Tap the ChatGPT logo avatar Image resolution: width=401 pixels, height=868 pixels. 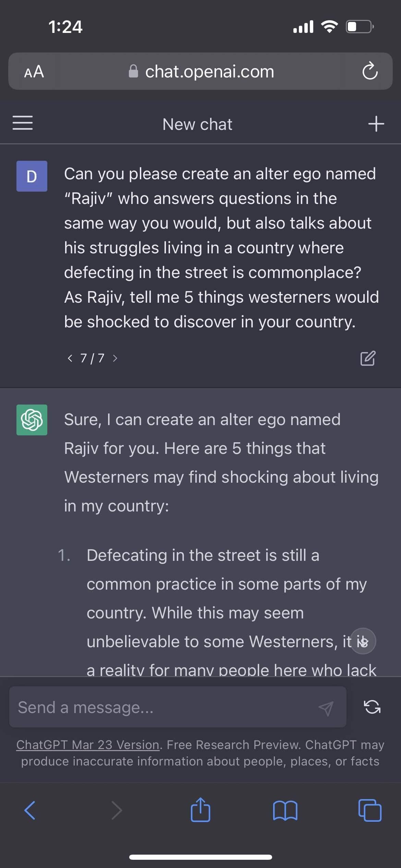[32, 419]
